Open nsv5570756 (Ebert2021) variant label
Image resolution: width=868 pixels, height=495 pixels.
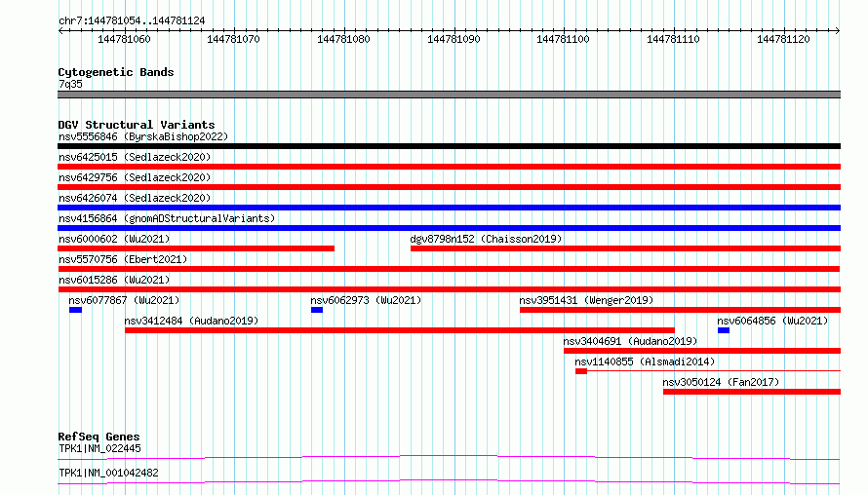(x=123, y=259)
